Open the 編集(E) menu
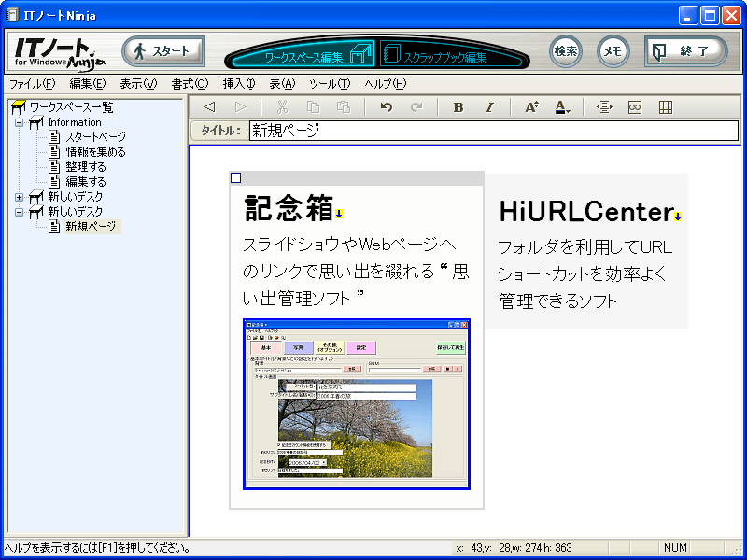 point(88,84)
